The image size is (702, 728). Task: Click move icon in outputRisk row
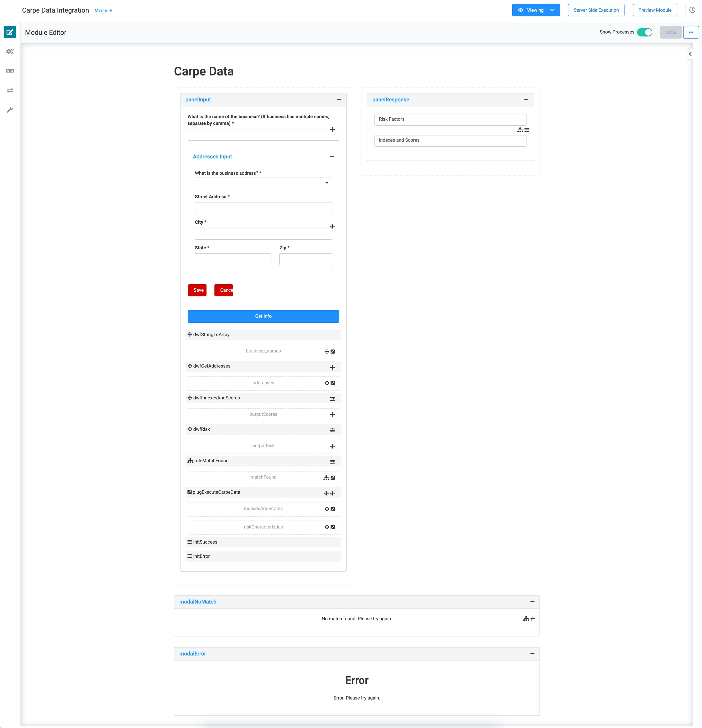[332, 446]
